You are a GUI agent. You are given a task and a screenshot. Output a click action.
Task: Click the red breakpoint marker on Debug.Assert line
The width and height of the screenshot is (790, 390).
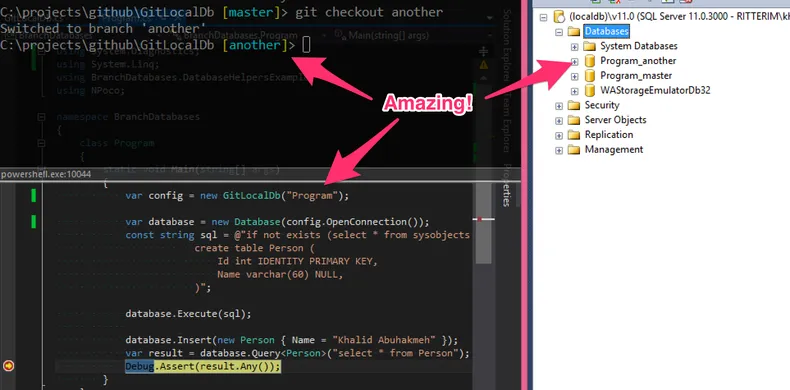pyautogui.click(x=8, y=366)
